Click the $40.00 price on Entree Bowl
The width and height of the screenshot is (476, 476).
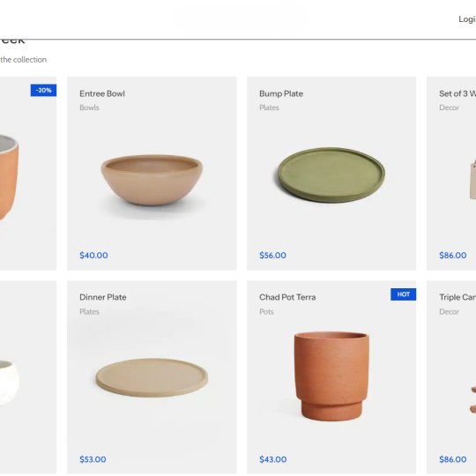click(x=93, y=256)
